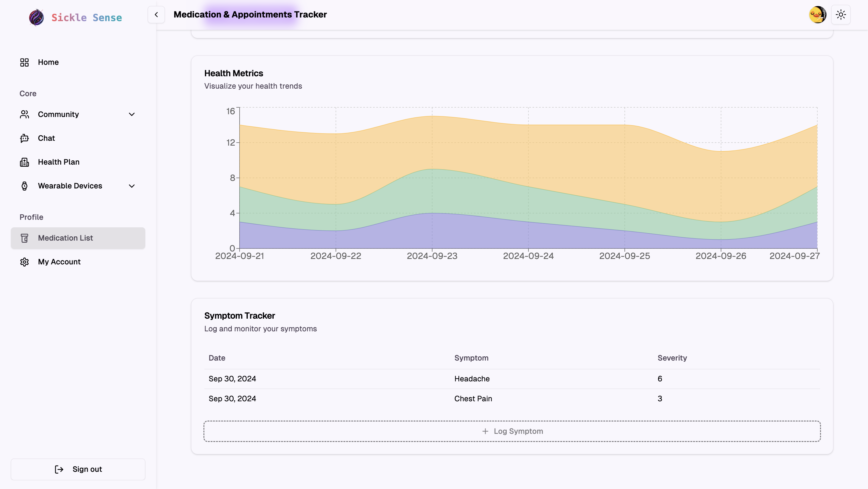The width and height of the screenshot is (868, 489).
Task: Click the My Account gear icon
Action: coord(24,262)
